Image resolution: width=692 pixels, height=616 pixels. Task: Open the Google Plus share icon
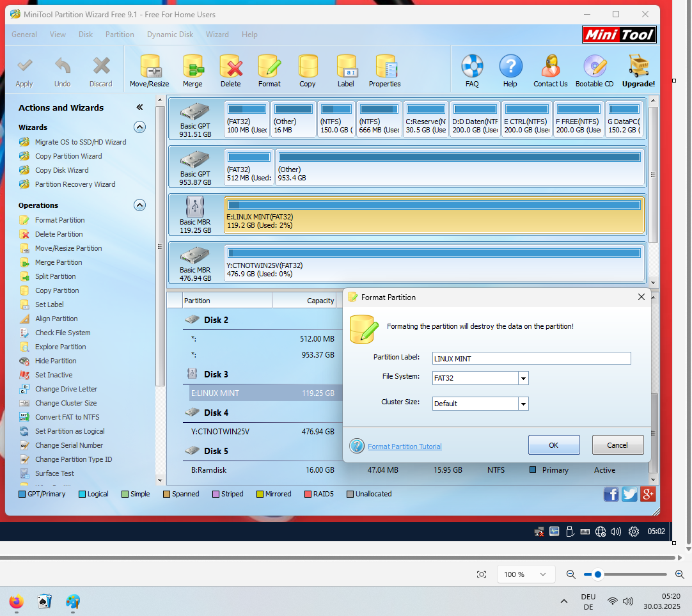[x=648, y=494]
